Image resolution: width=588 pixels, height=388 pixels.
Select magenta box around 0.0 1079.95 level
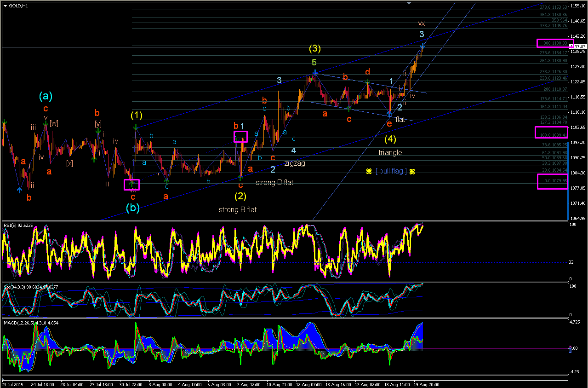point(552,181)
